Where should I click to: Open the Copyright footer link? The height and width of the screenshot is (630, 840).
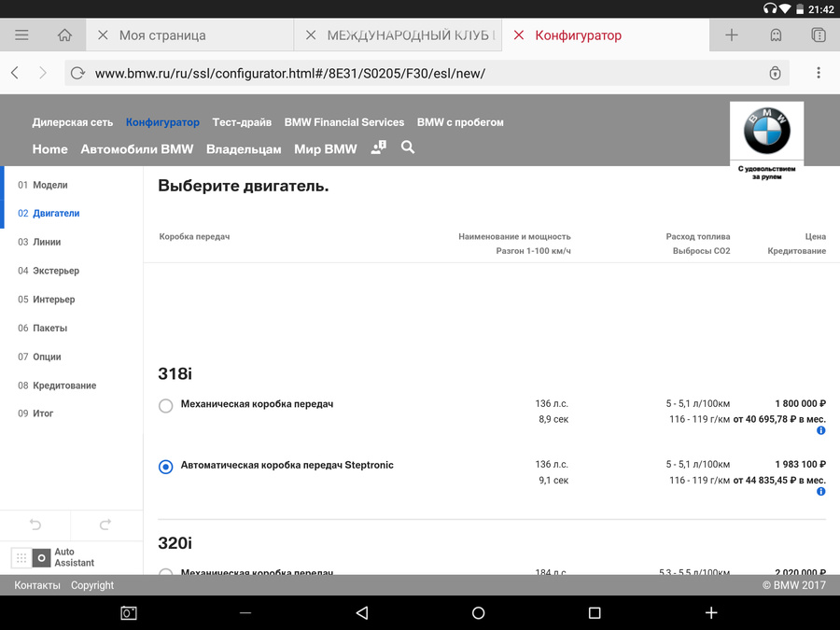tap(92, 585)
